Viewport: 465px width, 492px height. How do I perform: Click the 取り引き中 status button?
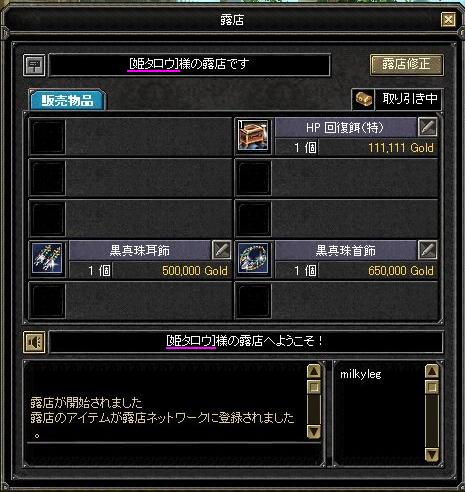tap(409, 99)
